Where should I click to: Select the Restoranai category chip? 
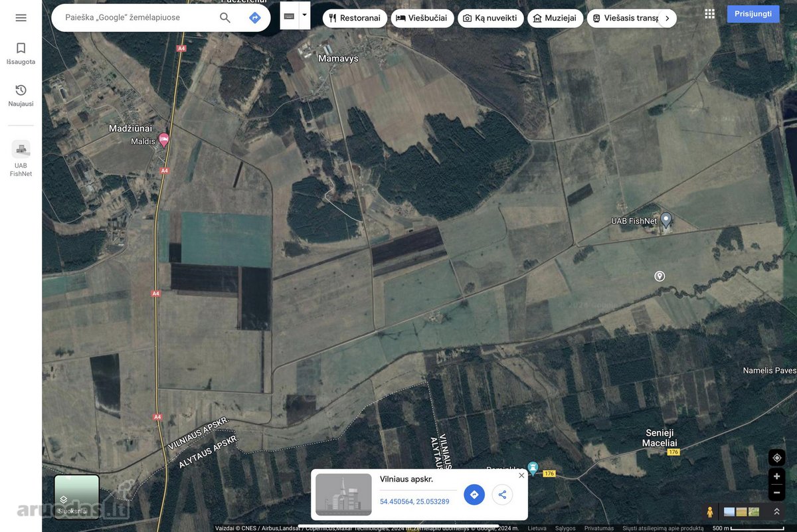click(x=355, y=18)
